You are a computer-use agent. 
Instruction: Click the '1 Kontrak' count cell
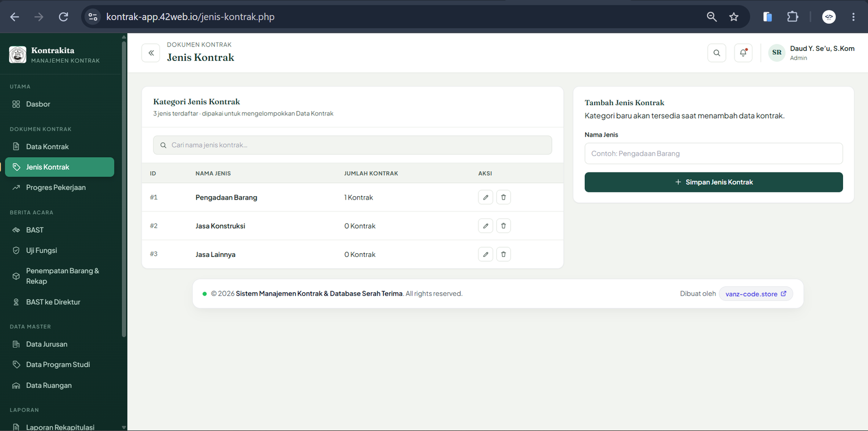(x=359, y=197)
